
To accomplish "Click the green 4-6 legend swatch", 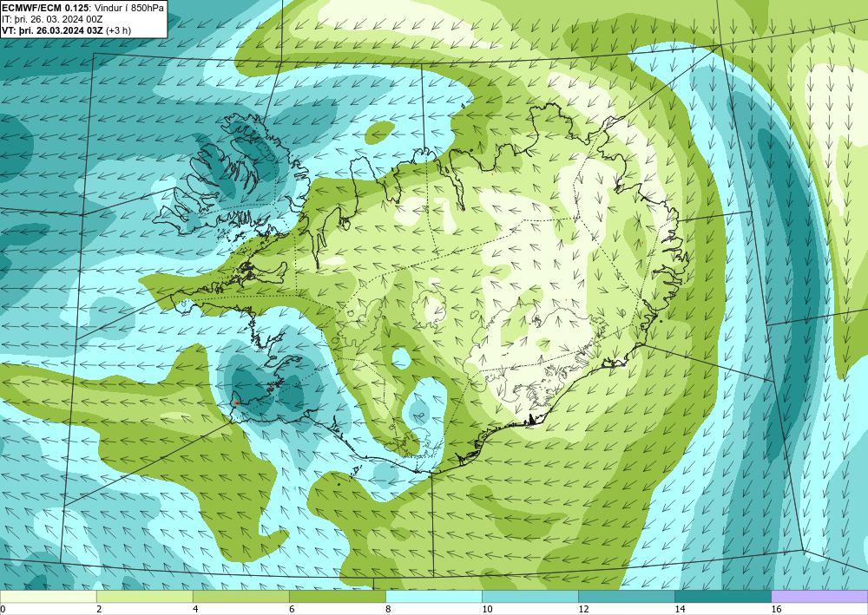I will [x=240, y=597].
